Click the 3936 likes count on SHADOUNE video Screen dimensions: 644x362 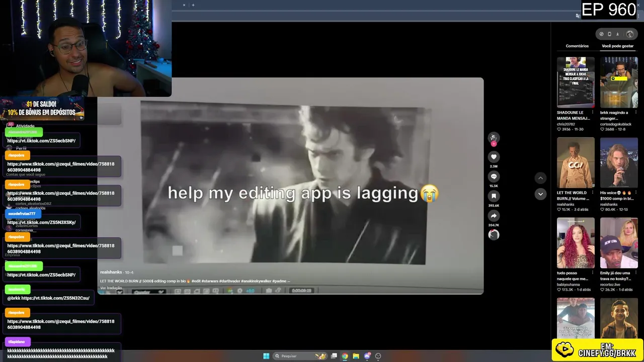point(566,129)
